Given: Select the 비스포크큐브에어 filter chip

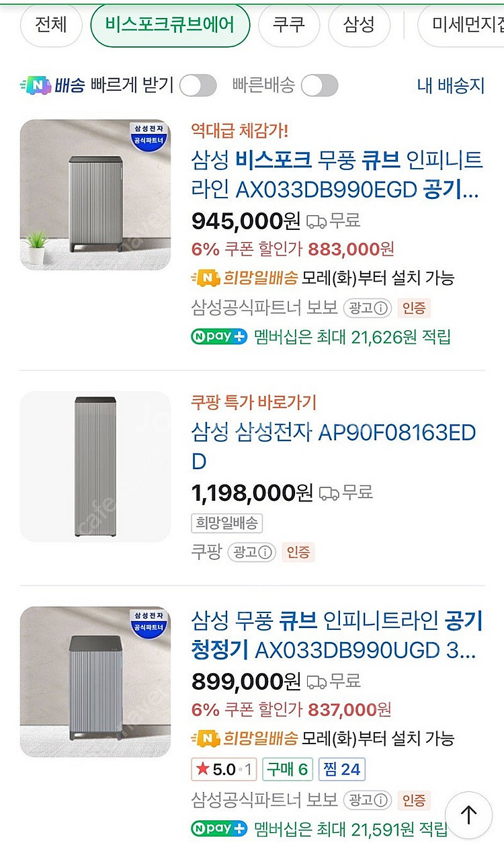Looking at the screenshot, I should pos(170,25).
